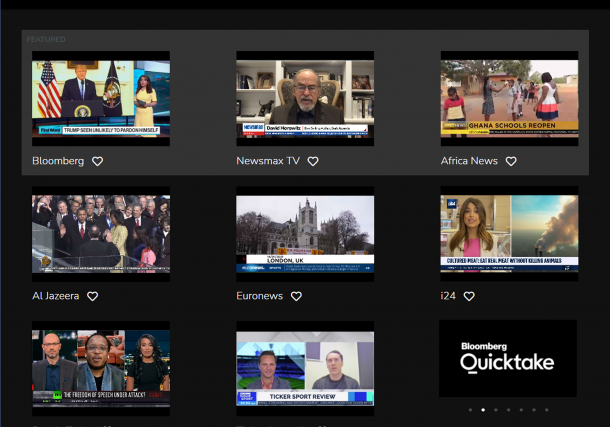
Task: Open the Bloomberg live stream thumbnail
Action: (101, 99)
